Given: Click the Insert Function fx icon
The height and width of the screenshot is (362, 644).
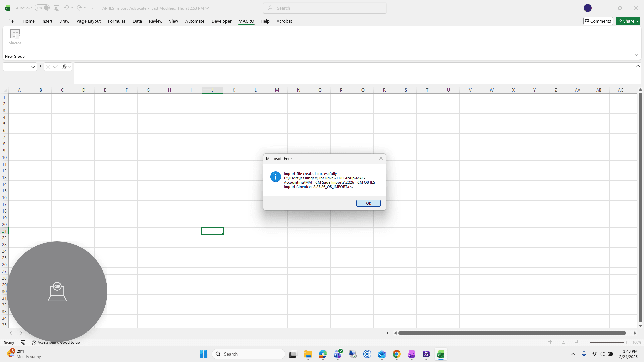Looking at the screenshot, I should pyautogui.click(x=64, y=67).
